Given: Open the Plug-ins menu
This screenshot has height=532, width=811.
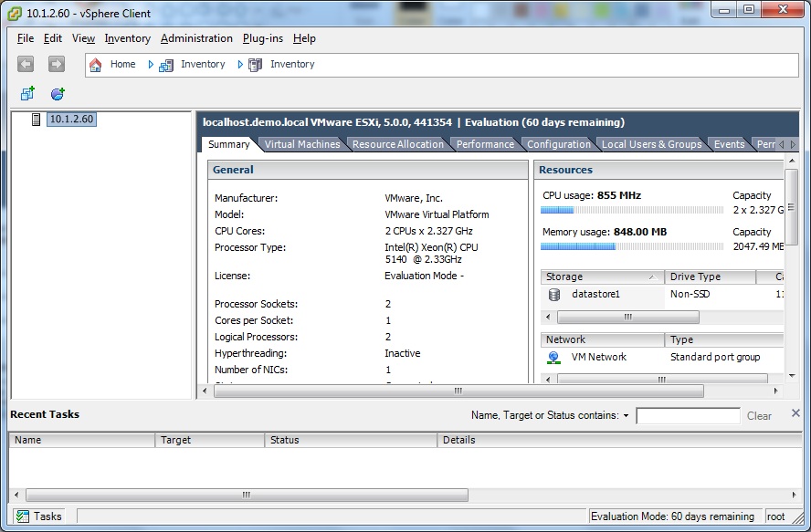Looking at the screenshot, I should click(263, 38).
